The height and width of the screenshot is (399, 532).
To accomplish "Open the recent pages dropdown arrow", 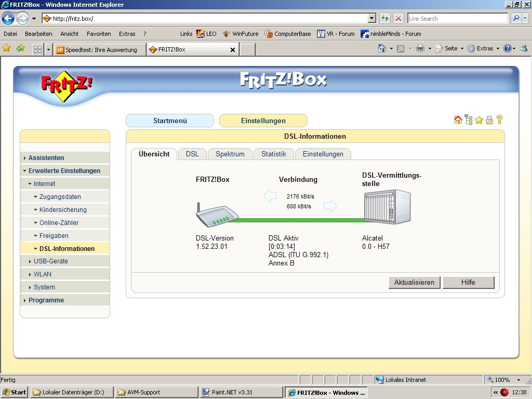I will point(34,19).
